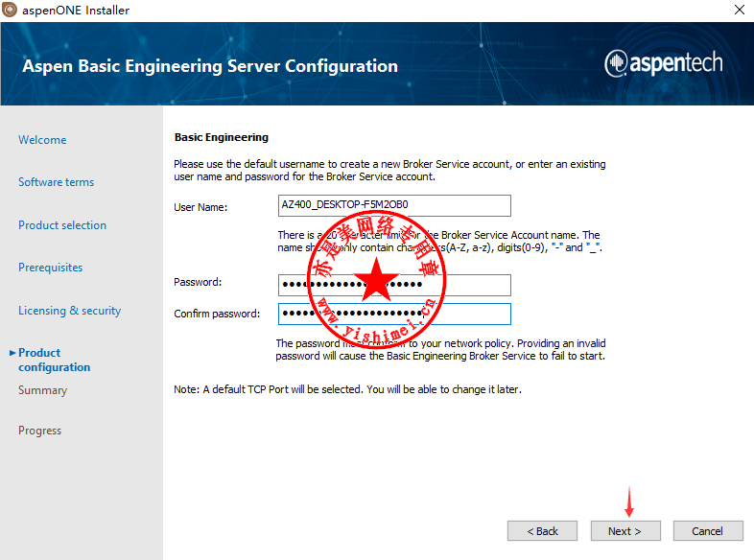This screenshot has width=754, height=560.
Task: Open the Welcome step in sidebar
Action: [42, 140]
